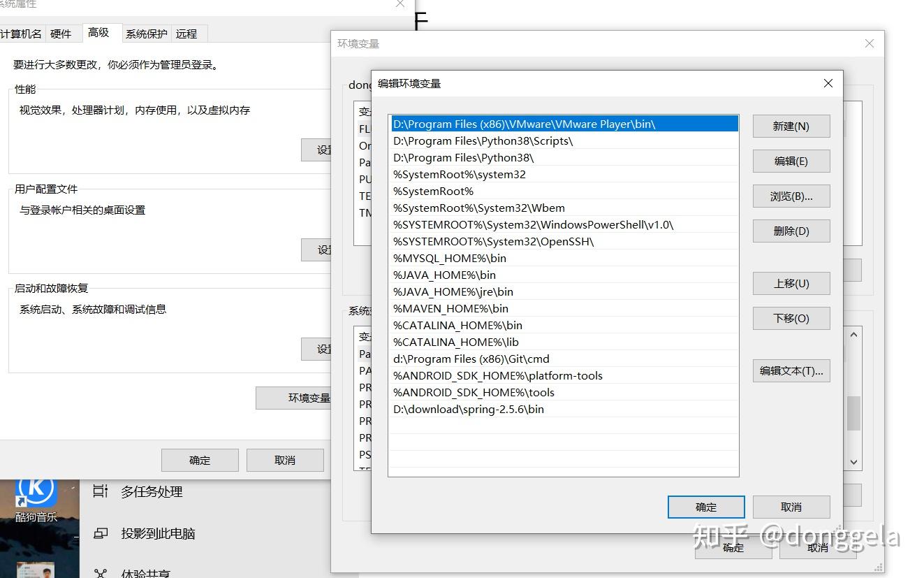Switch to the 系统保护 tab
The image size is (924, 578).
(146, 33)
